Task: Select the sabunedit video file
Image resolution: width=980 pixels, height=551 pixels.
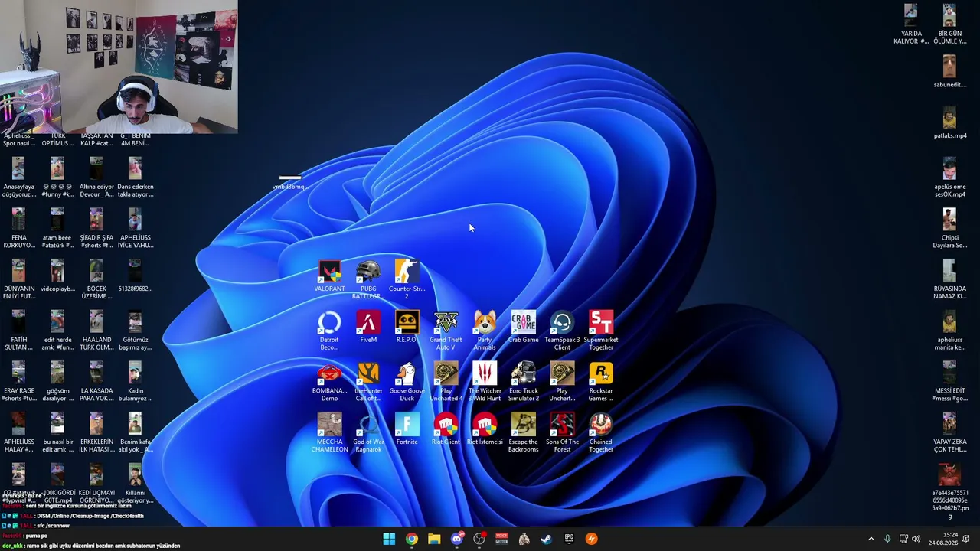Action: point(950,72)
